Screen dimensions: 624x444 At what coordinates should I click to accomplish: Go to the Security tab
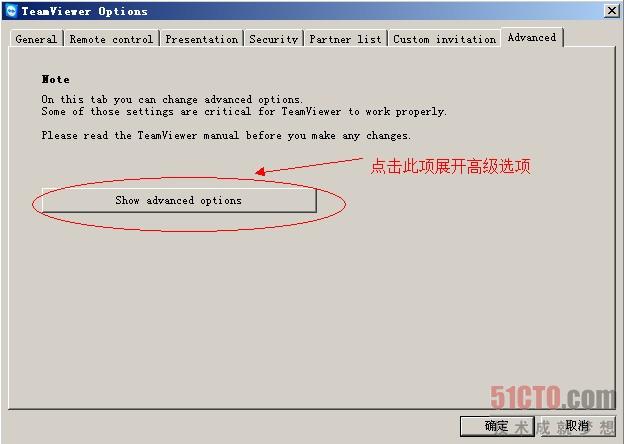coord(274,39)
